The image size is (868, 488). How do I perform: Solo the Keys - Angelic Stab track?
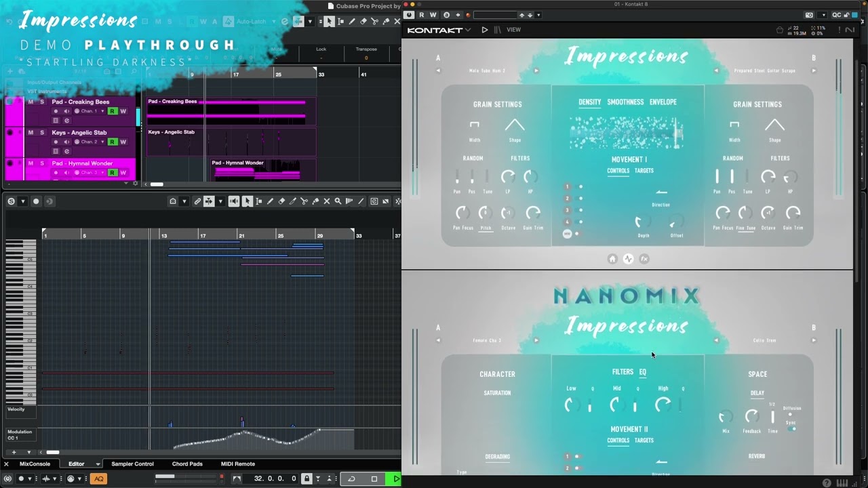(x=42, y=133)
